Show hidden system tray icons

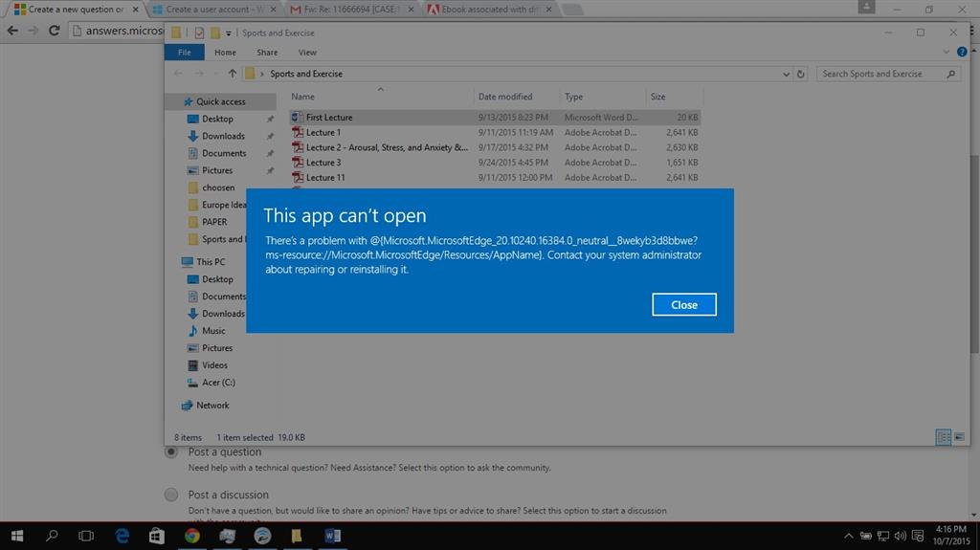[848, 536]
